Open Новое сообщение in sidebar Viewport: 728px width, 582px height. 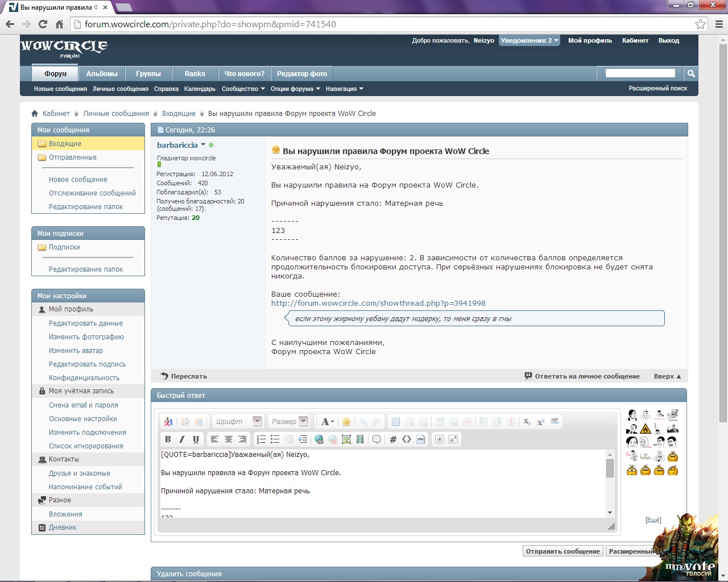pyautogui.click(x=78, y=180)
